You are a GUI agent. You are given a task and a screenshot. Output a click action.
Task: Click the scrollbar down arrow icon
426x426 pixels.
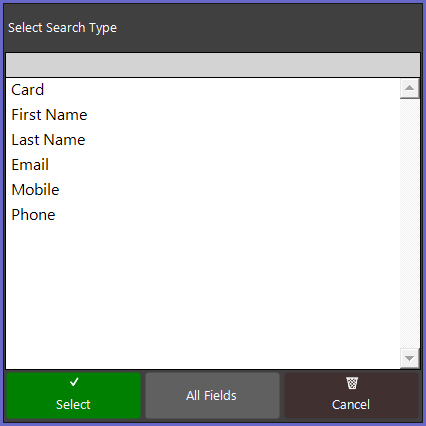(x=409, y=358)
